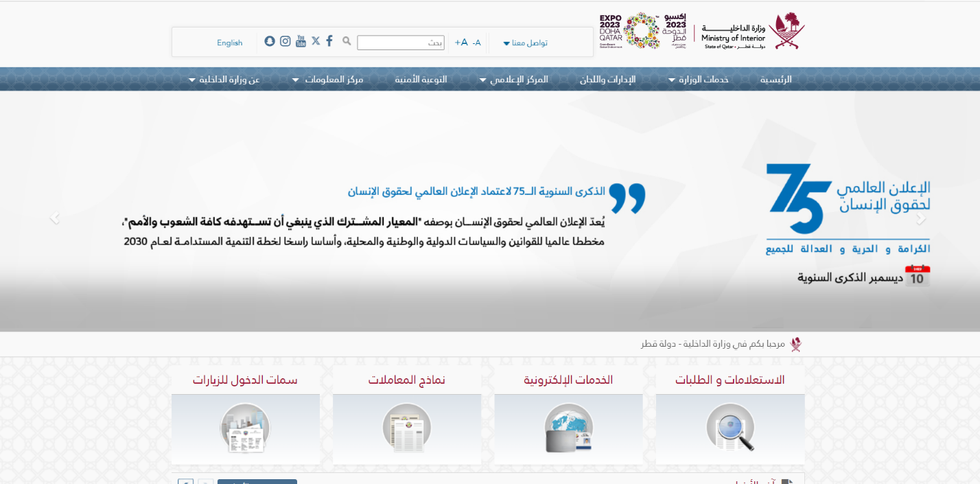Decrease font size with A-
Screen dimensions: 980x484
pos(476,43)
